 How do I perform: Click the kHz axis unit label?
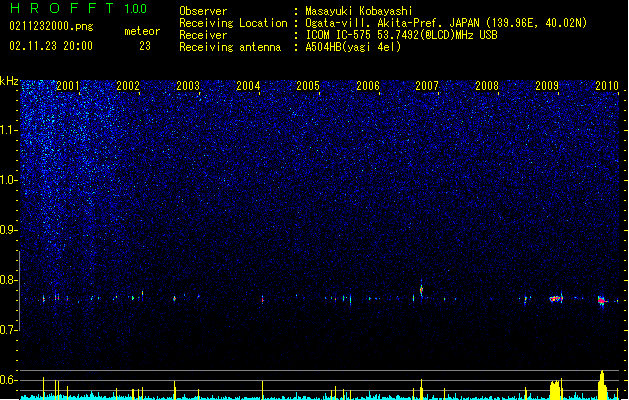click(9, 81)
